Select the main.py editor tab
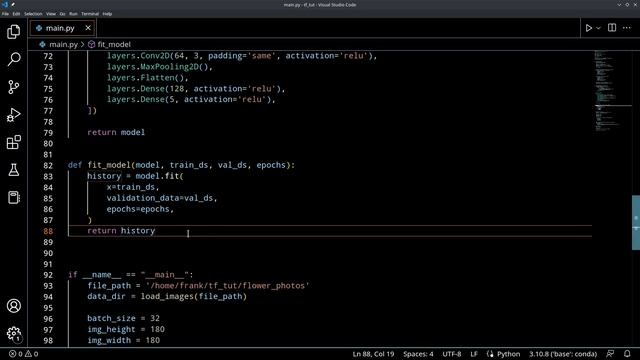The image size is (640, 360). click(62, 28)
